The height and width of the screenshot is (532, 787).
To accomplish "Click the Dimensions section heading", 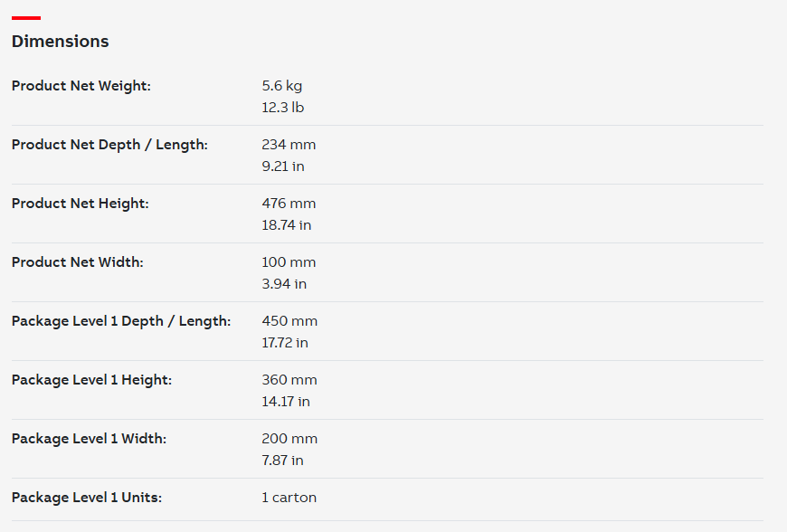I will coord(61,41).
